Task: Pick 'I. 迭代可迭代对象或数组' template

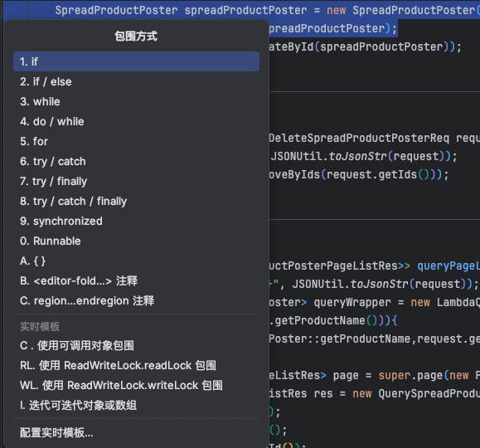Action: 136,406
